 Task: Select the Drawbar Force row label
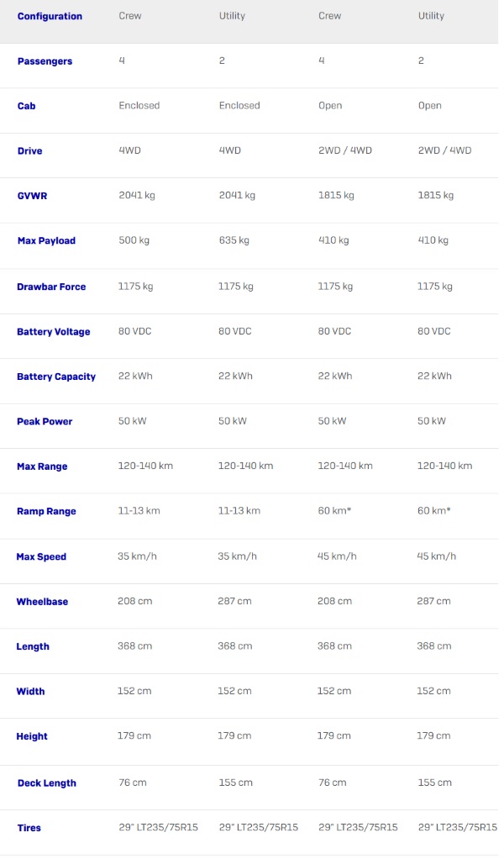[x=51, y=287]
